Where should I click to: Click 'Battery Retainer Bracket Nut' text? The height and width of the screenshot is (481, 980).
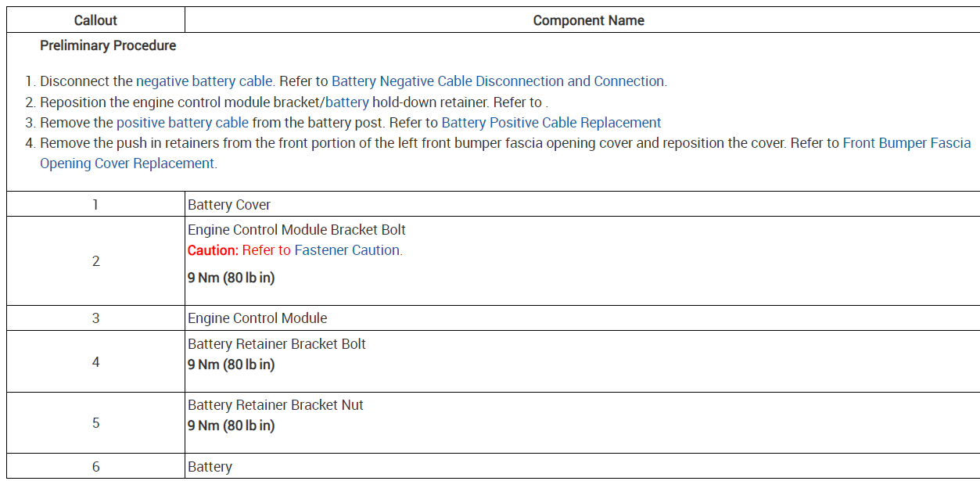tap(275, 405)
